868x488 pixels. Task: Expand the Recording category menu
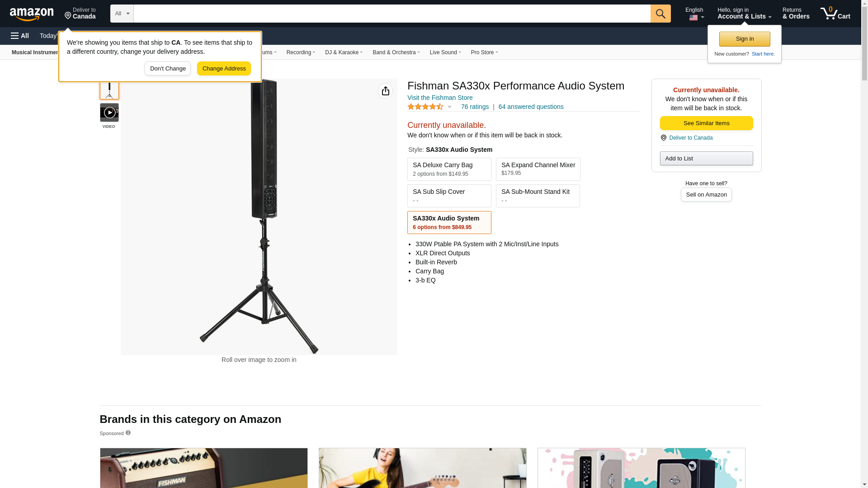[301, 52]
